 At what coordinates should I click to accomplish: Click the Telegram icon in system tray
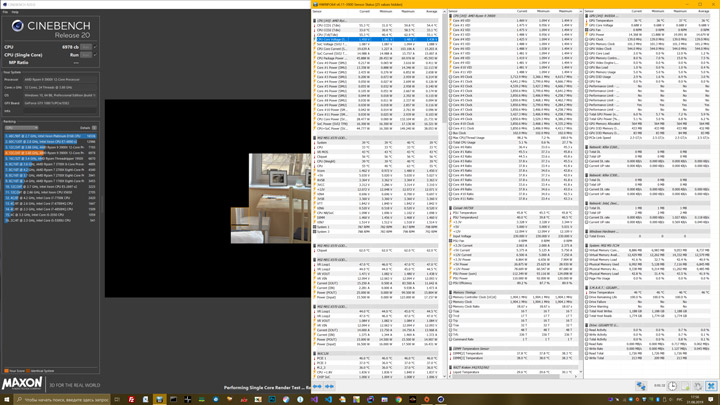(x=631, y=399)
